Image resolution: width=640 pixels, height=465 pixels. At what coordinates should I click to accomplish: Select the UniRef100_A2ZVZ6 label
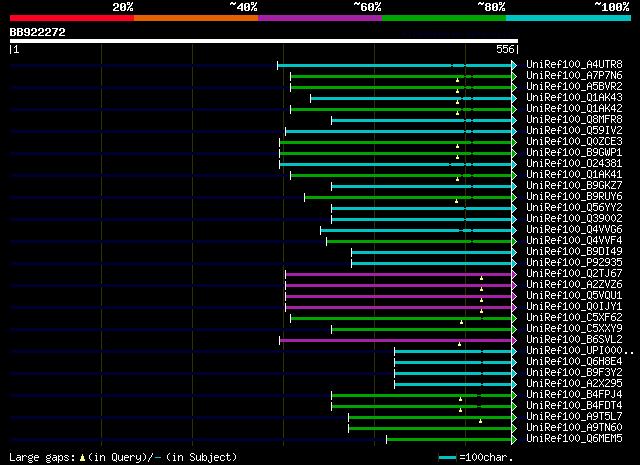(x=574, y=285)
